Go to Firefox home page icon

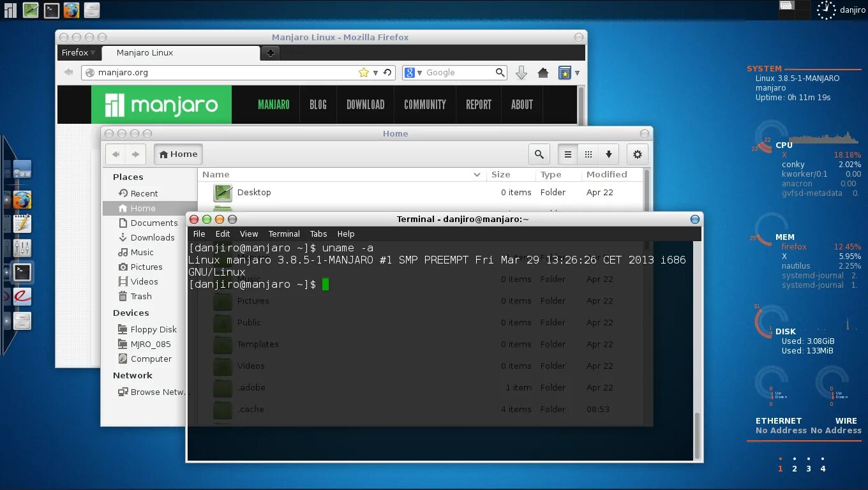543,73
